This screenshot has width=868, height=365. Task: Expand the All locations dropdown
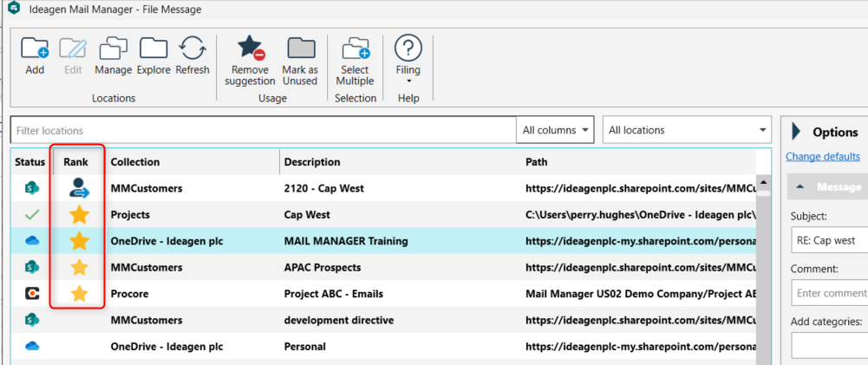686,130
